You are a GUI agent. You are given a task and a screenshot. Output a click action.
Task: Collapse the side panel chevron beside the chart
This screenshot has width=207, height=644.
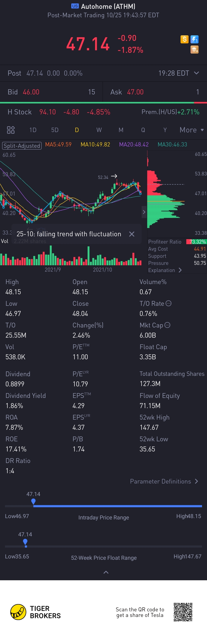144,212
